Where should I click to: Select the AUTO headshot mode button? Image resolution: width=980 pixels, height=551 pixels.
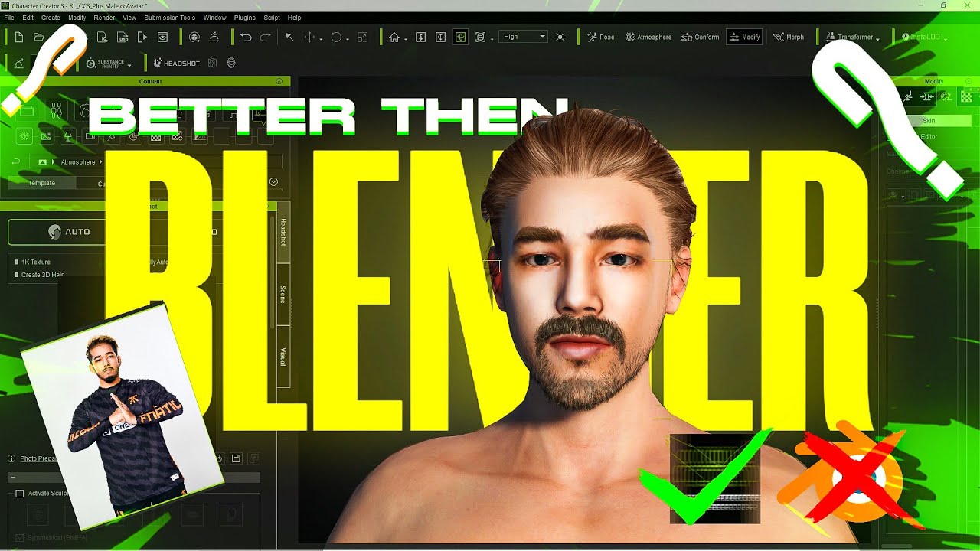(x=57, y=232)
